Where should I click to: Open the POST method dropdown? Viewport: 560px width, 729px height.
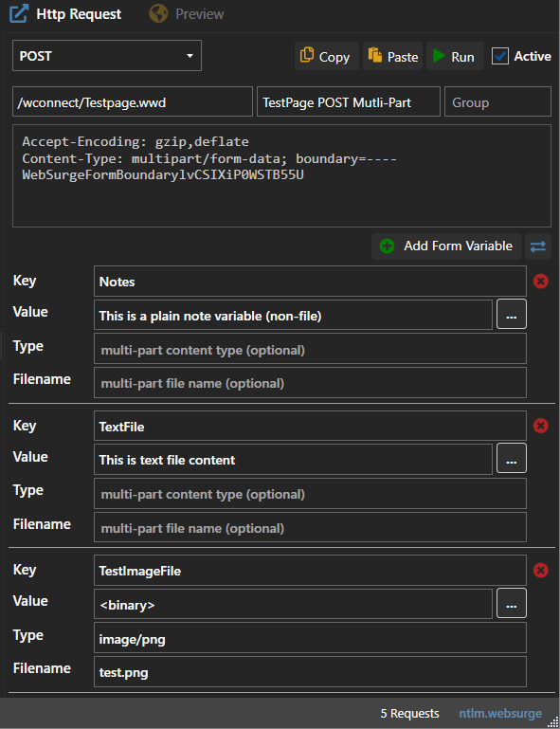tap(107, 56)
